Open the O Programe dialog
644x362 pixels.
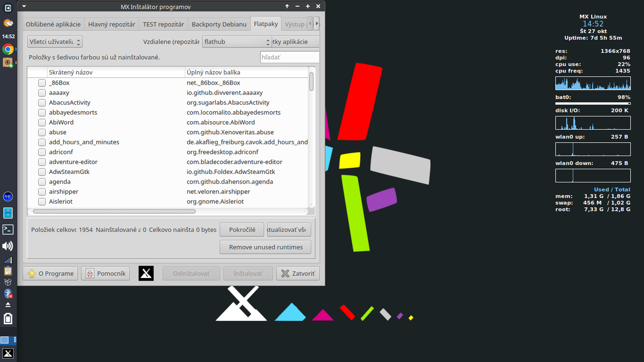[50, 274]
